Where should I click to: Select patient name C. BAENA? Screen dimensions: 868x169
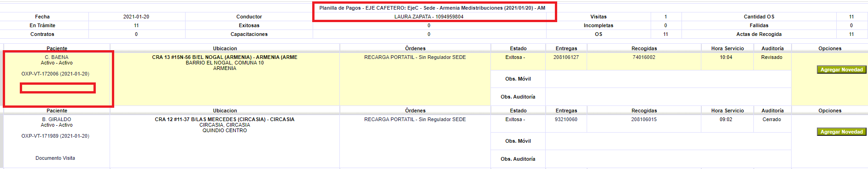[x=57, y=57]
